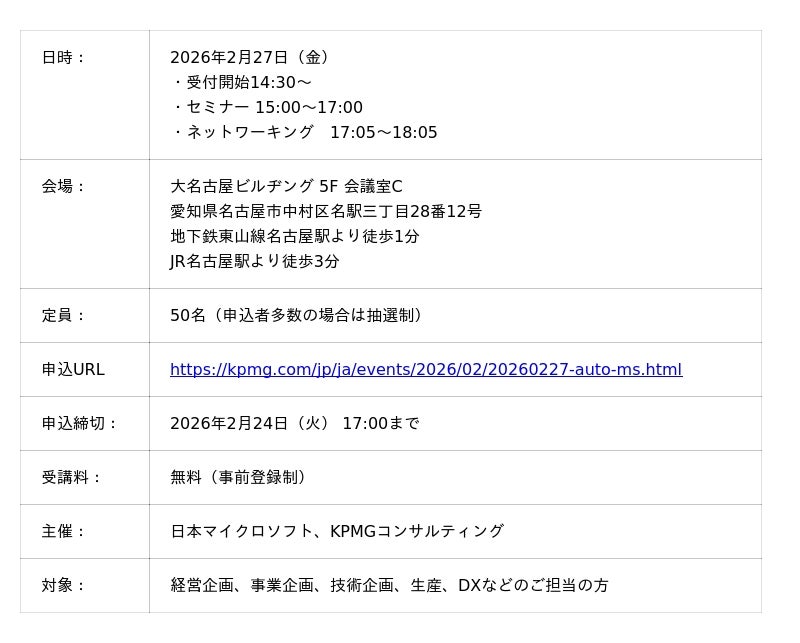The height and width of the screenshot is (643, 800).
Task: Open the kpmg.com event registration link
Action: 426,370
